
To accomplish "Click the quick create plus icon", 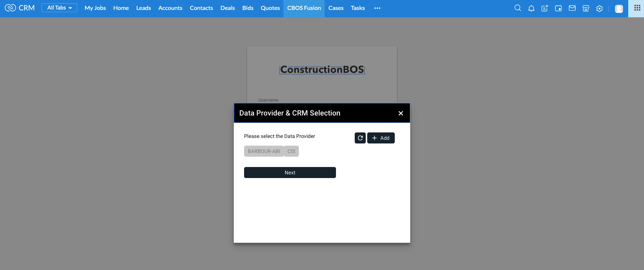I will tap(545, 8).
